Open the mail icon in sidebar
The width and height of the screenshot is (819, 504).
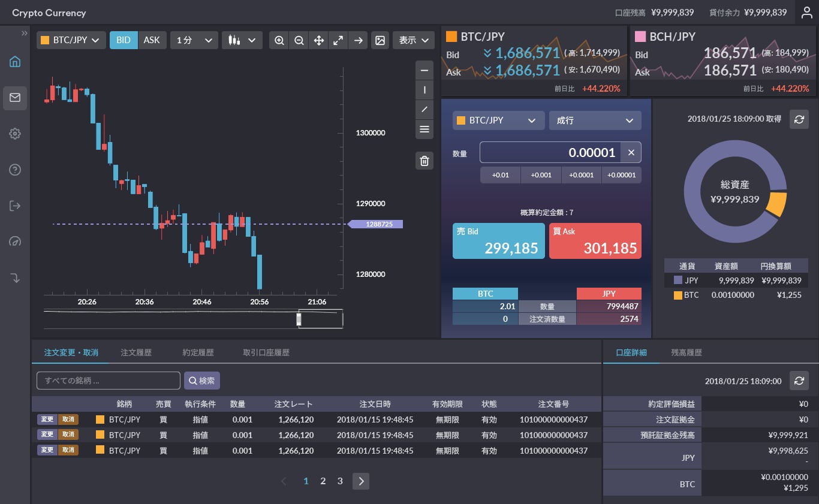15,98
